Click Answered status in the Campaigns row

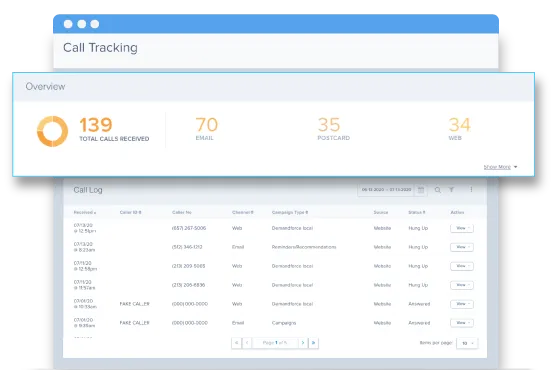coord(419,323)
